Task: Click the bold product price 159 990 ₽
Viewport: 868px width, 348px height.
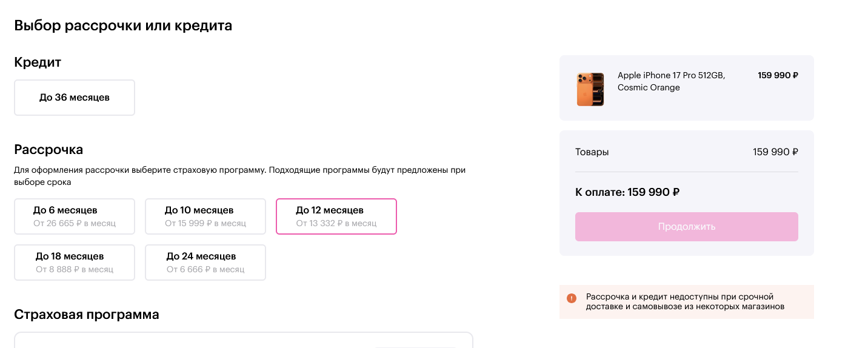Action: click(x=778, y=76)
